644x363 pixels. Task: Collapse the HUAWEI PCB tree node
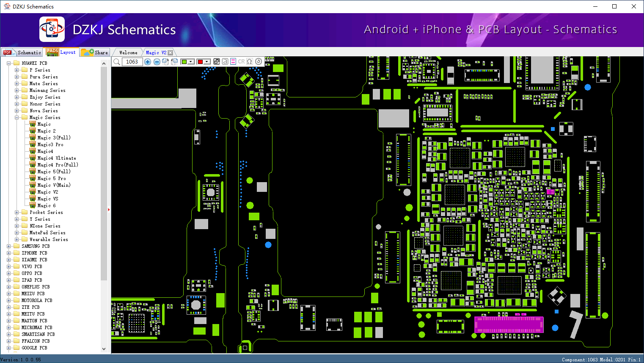[9, 63]
